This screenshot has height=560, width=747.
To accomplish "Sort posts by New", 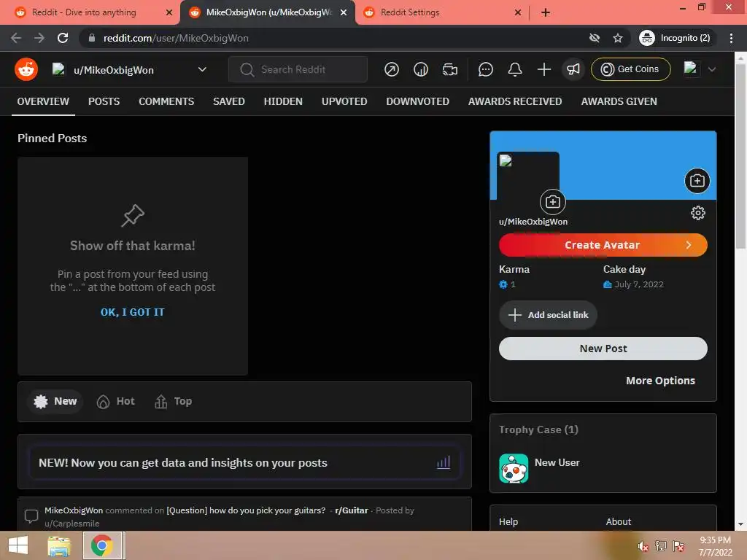I will [x=55, y=402].
